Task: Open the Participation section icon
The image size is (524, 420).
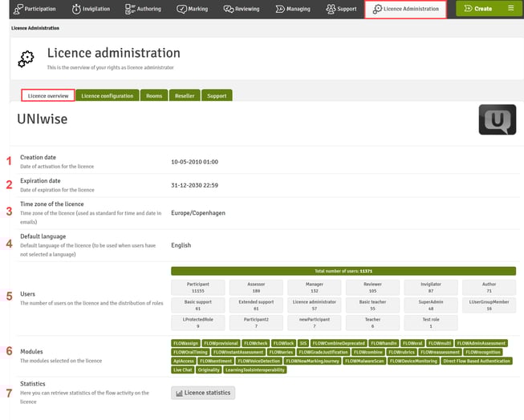Action: pyautogui.click(x=18, y=9)
